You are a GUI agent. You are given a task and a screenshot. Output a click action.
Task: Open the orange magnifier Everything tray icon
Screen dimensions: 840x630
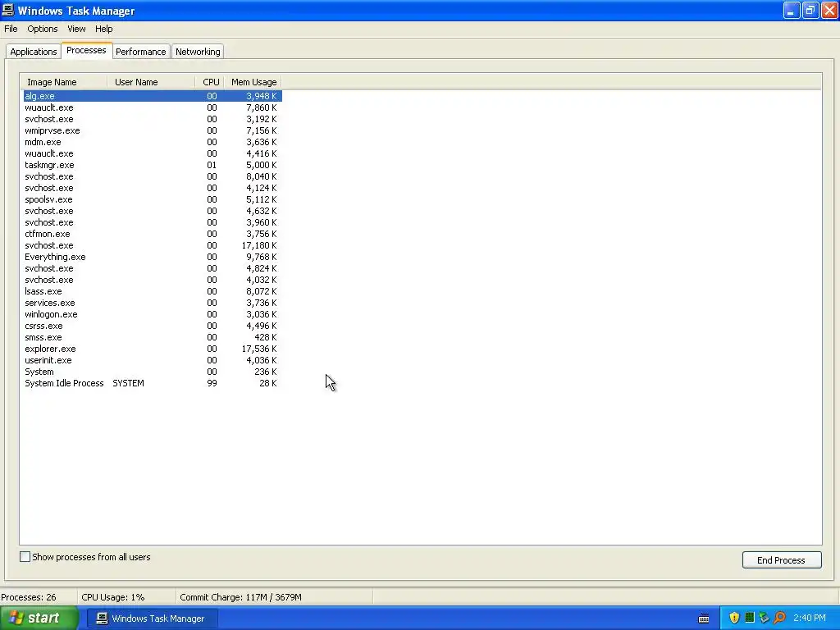coord(779,618)
